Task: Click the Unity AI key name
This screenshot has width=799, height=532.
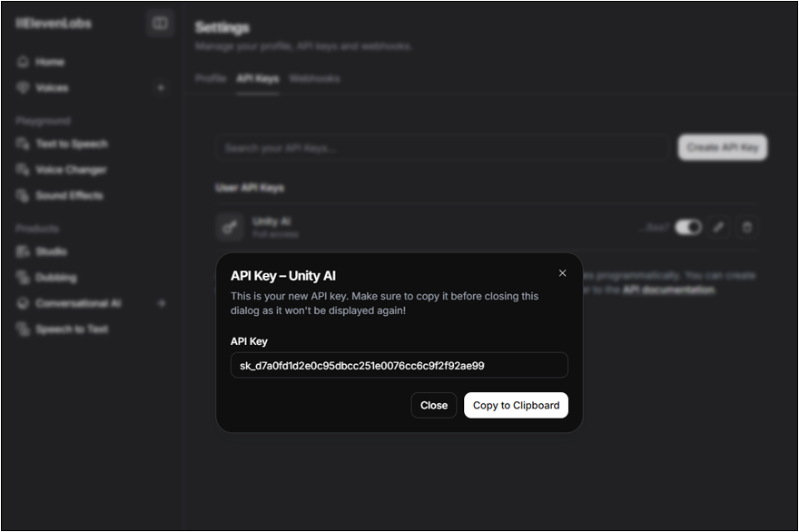Action: coord(271,222)
